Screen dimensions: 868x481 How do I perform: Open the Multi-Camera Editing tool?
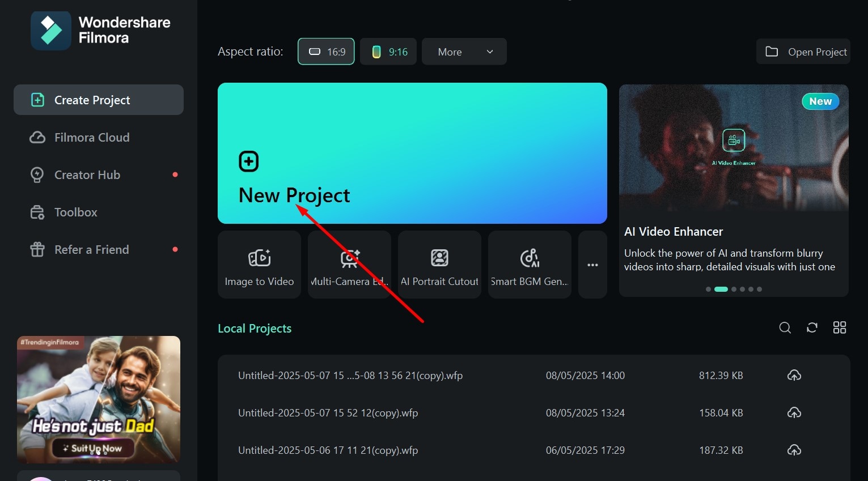pyautogui.click(x=349, y=264)
